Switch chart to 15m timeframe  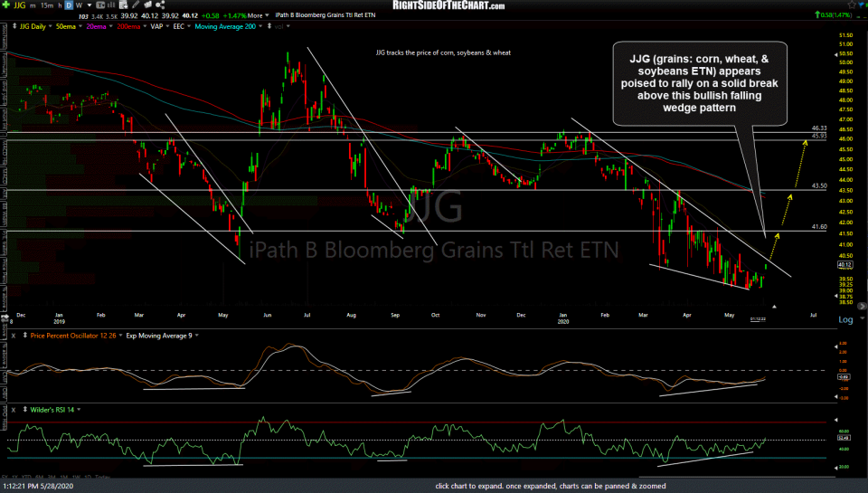pos(47,5)
